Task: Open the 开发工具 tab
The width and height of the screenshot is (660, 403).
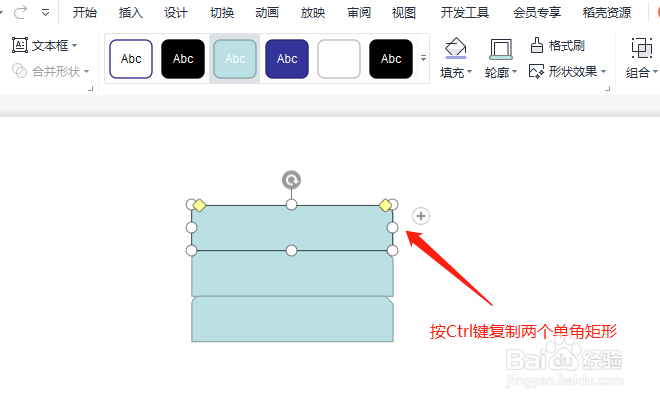Action: (465, 13)
